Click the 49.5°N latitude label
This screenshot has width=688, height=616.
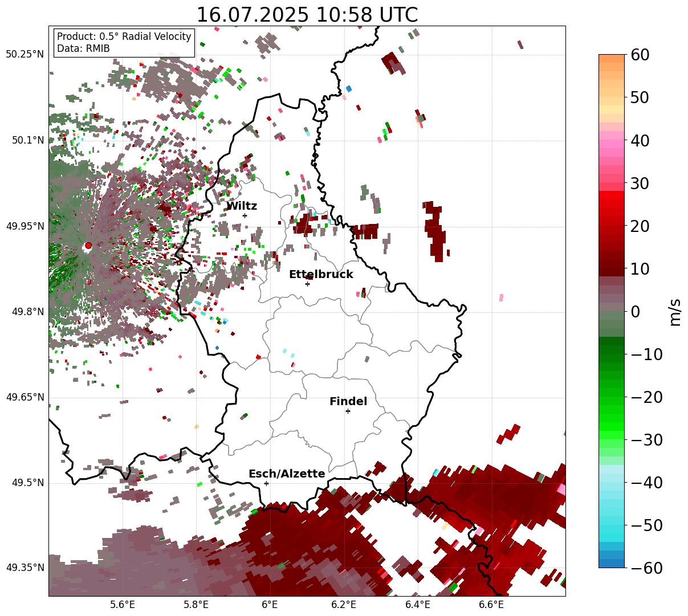coord(27,483)
